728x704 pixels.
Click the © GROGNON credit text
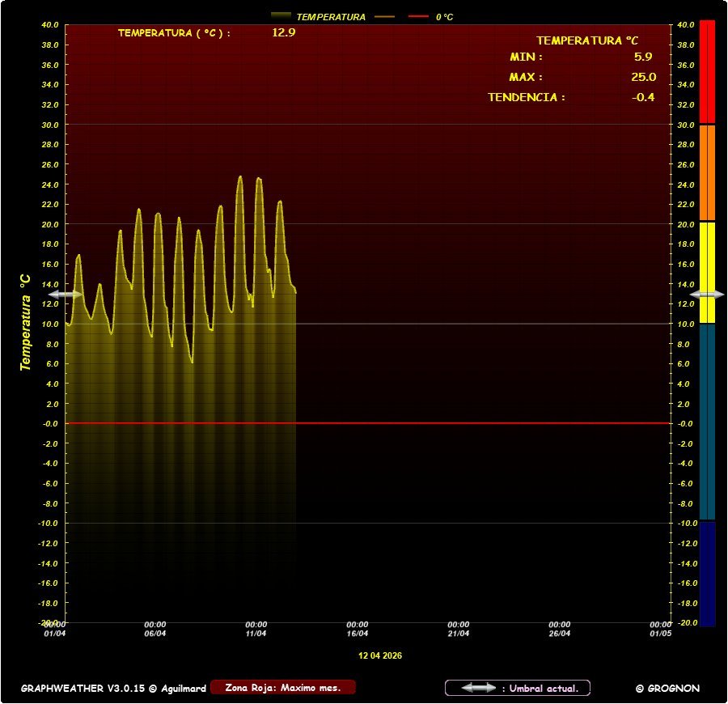click(x=667, y=689)
